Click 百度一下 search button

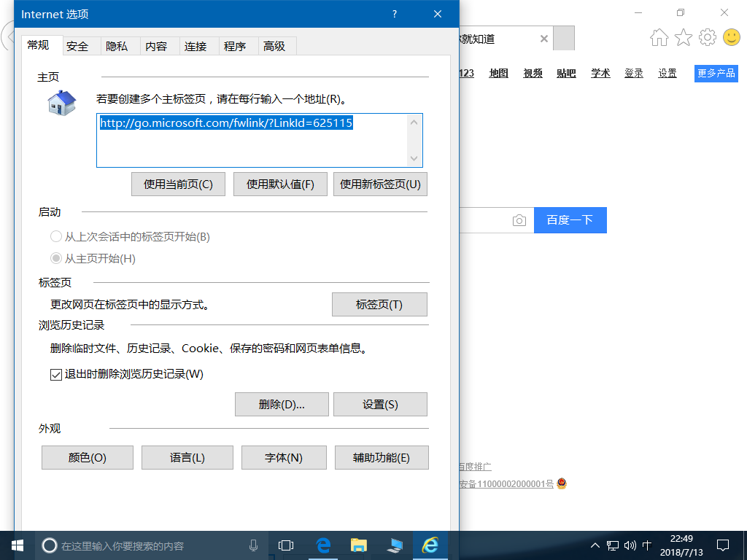(570, 220)
